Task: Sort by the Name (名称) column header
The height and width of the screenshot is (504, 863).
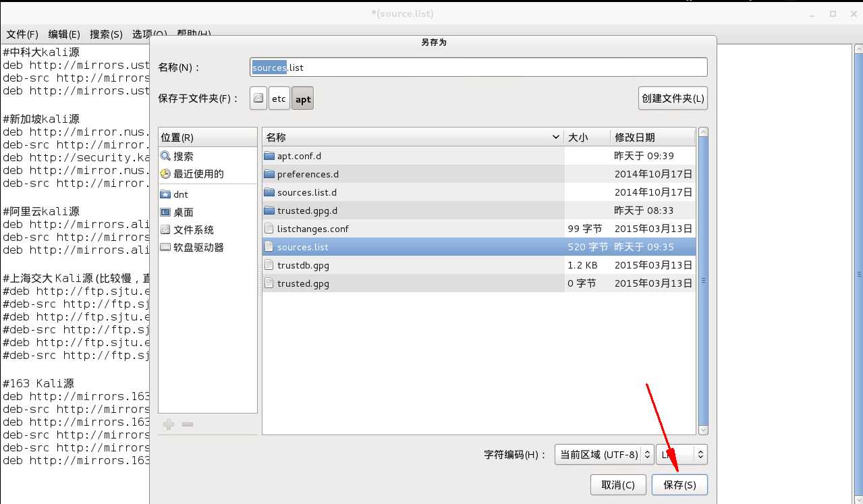Action: click(413, 137)
